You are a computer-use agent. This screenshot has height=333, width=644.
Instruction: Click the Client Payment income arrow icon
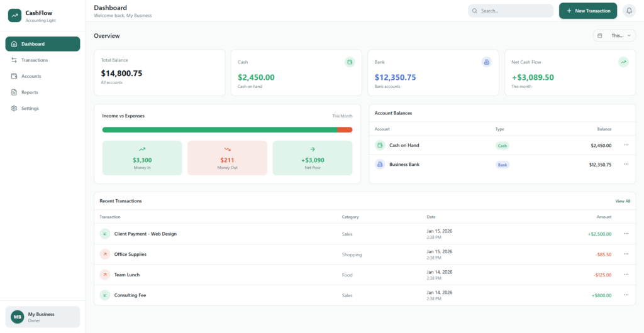[105, 234]
